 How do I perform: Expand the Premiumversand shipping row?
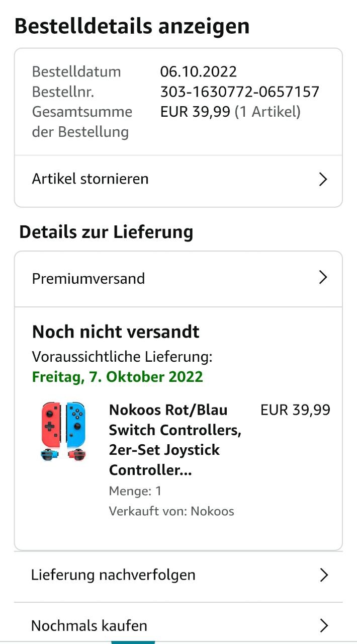point(88,279)
